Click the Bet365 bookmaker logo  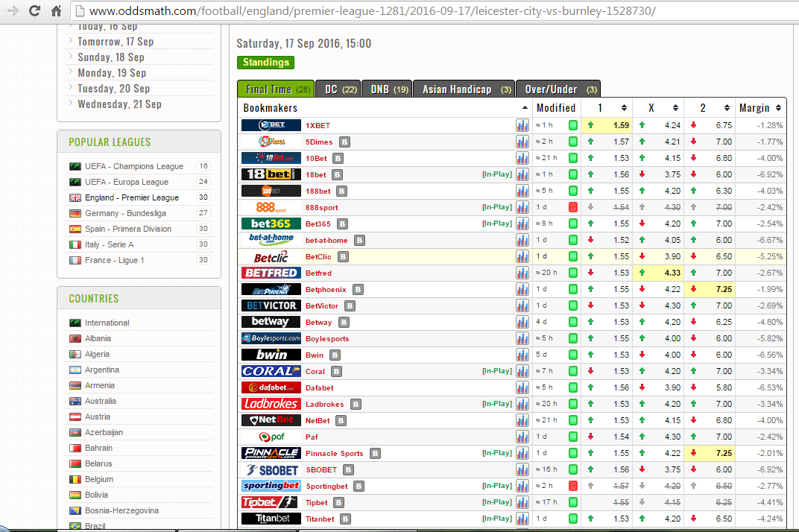[x=271, y=224]
